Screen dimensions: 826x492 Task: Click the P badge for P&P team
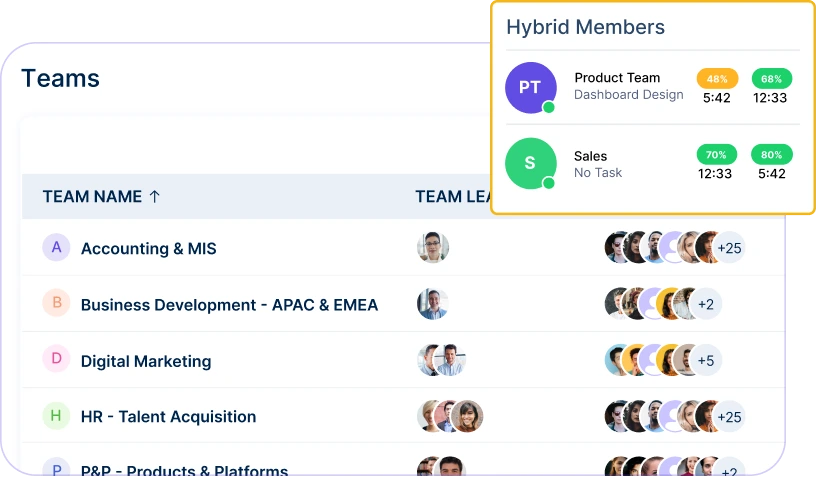pyautogui.click(x=56, y=466)
